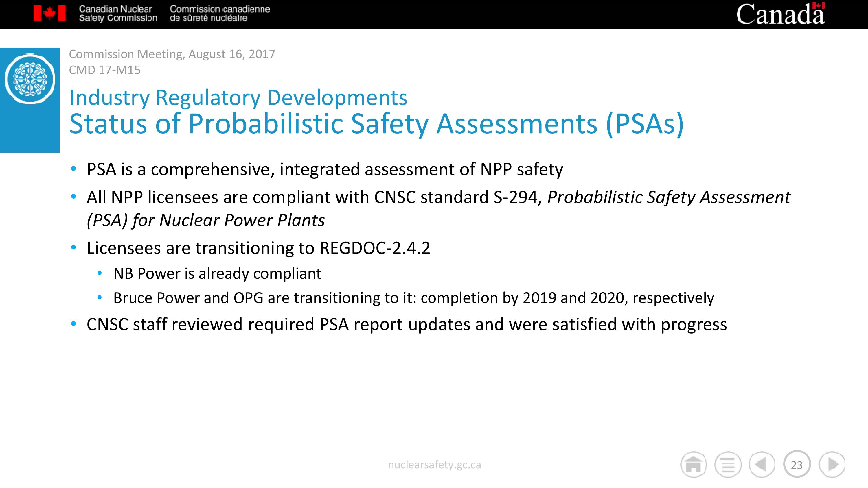Open the table of contents list icon
The image size is (868, 488).
tap(728, 464)
